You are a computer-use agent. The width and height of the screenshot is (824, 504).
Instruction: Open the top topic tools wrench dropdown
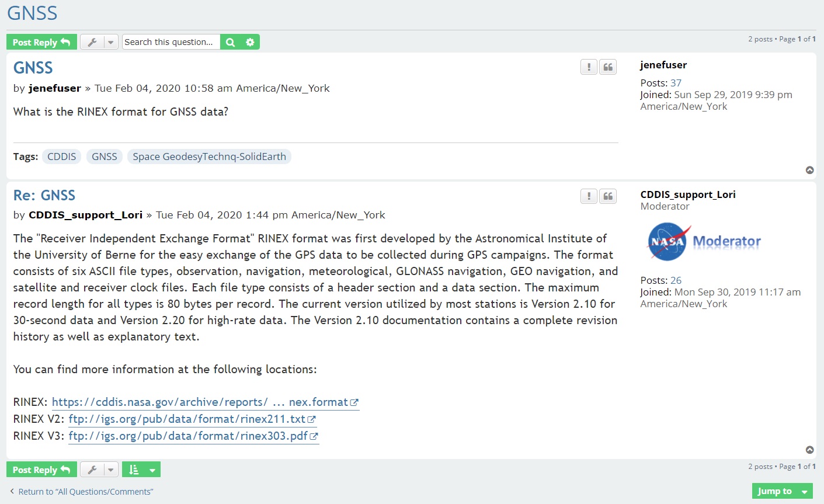coord(99,42)
